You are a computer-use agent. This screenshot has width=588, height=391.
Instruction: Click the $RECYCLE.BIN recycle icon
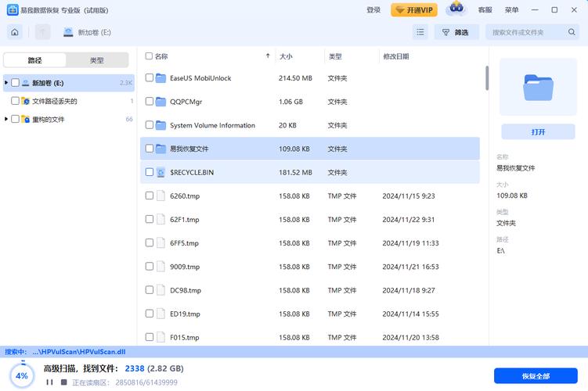click(161, 172)
